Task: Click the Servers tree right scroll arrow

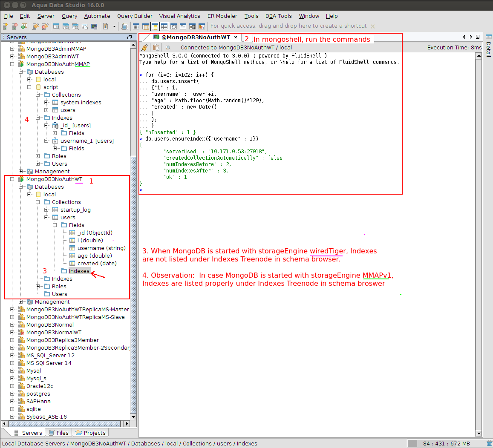Action: tap(127, 424)
